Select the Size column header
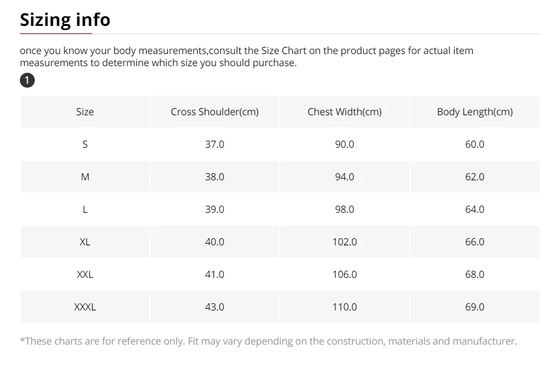This screenshot has height=392, width=550. [x=85, y=111]
